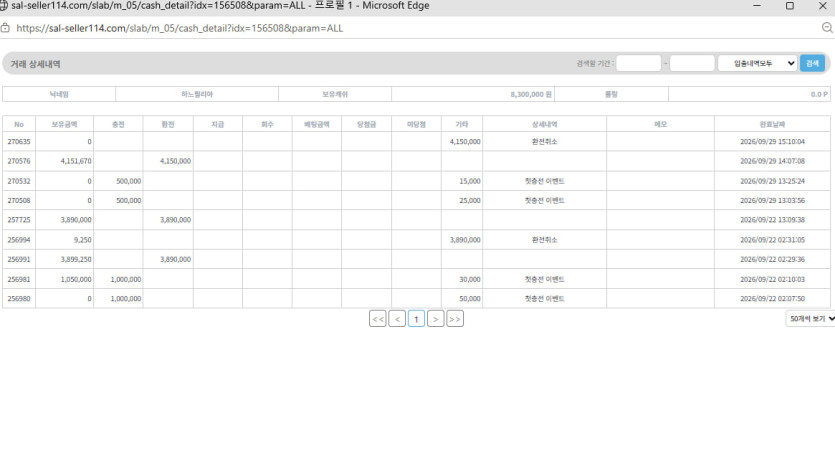Go to first page with << button
Viewport: 835px width, 469px height.
point(378,319)
